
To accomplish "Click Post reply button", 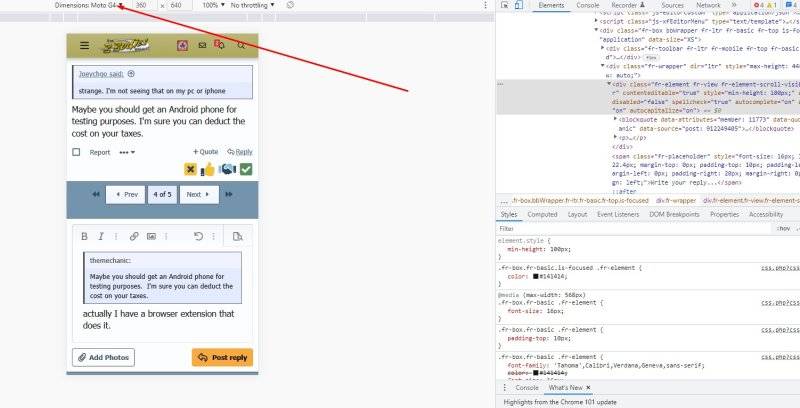I will [x=222, y=358].
